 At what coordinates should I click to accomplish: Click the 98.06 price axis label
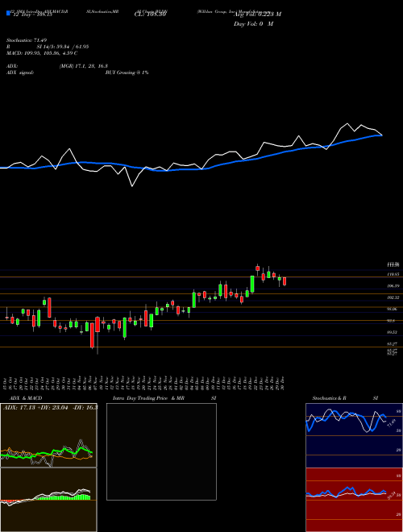[x=393, y=309]
